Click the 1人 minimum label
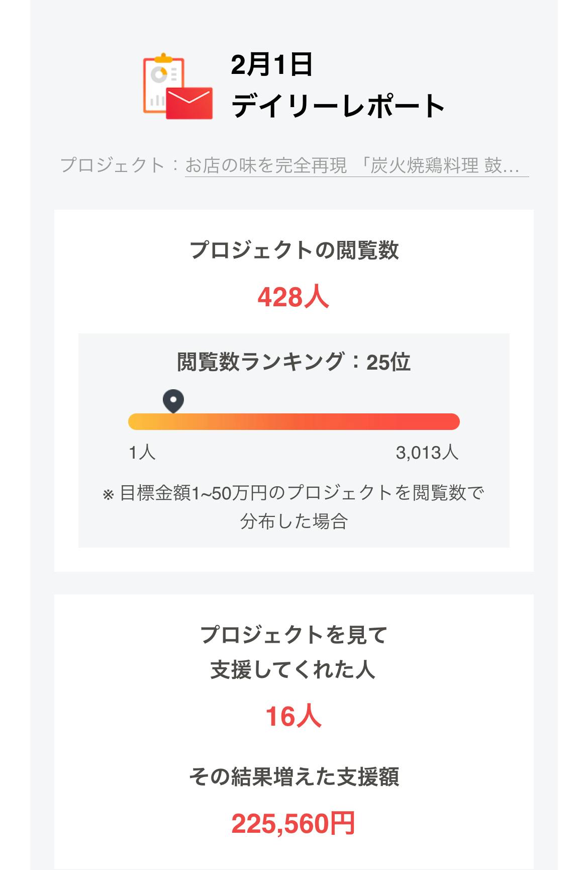This screenshot has width=588, height=870. (142, 453)
